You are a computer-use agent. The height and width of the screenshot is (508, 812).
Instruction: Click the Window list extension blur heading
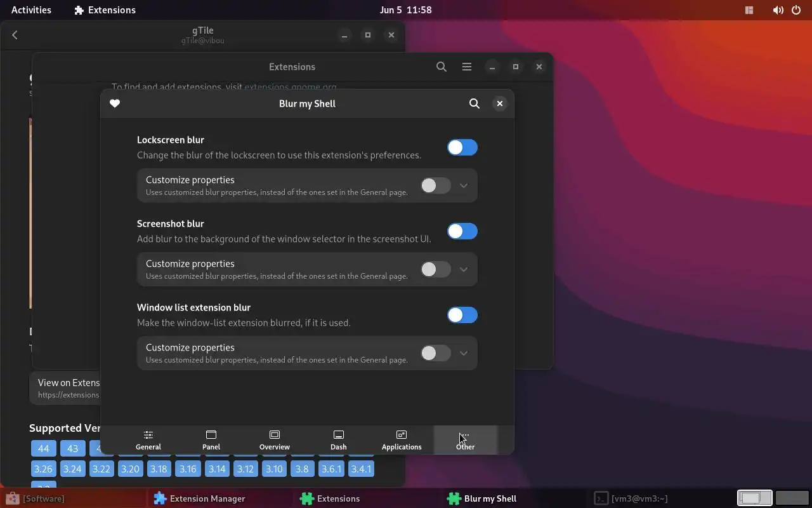coord(194,307)
